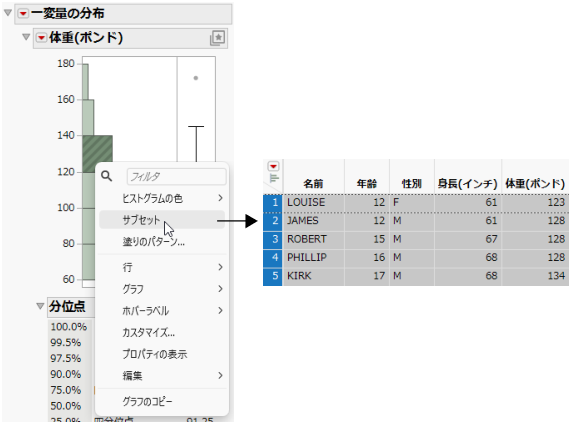The width and height of the screenshot is (571, 424).
Task: Collapse the 一変量の分布 outline with gray triangle
Action: click(x=8, y=13)
